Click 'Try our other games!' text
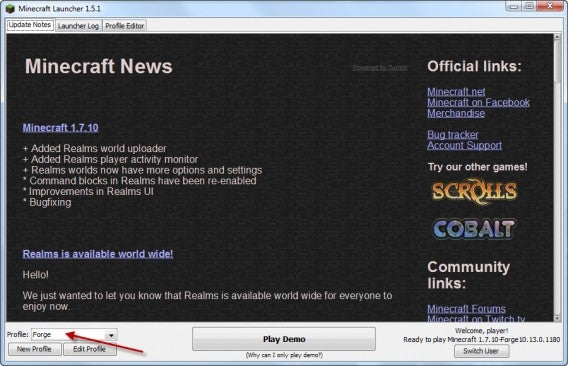568x366 pixels. [477, 167]
